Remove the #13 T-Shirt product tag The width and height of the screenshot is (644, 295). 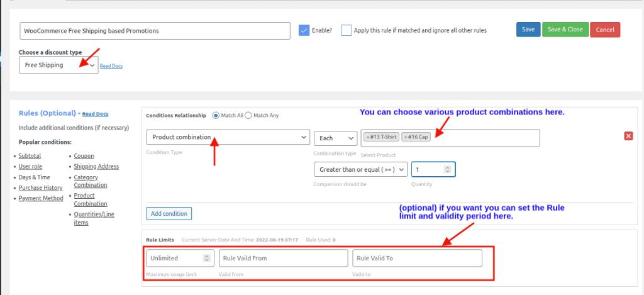[368, 138]
